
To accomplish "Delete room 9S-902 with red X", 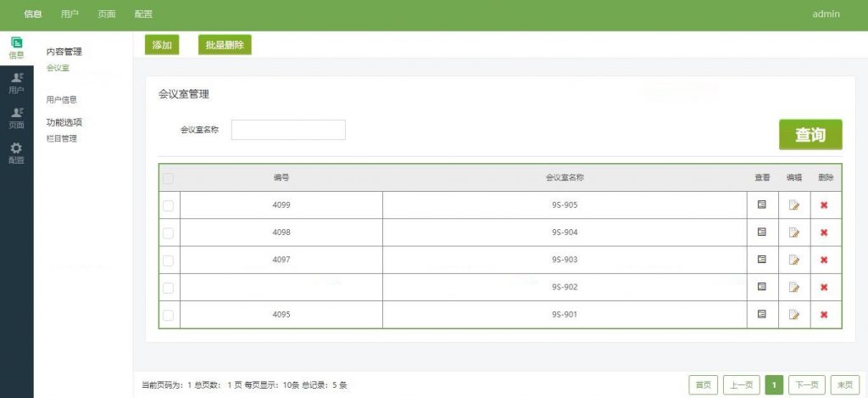I will pos(824,287).
